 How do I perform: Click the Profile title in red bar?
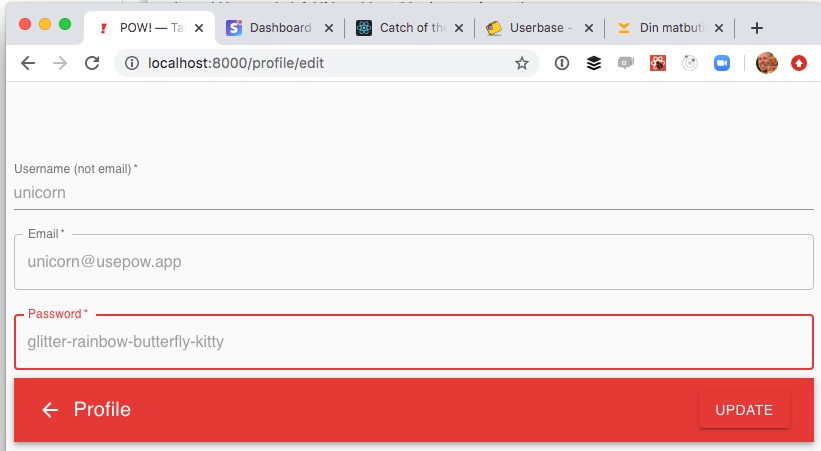pos(102,410)
